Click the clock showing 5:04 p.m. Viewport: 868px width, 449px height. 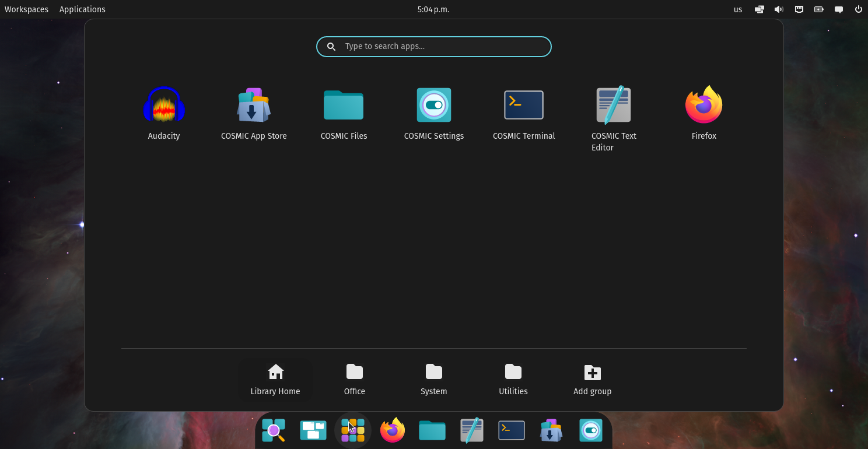click(433, 9)
